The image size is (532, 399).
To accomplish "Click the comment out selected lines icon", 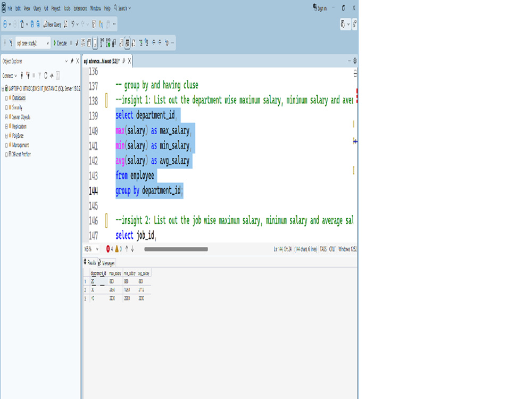I will point(140,43).
